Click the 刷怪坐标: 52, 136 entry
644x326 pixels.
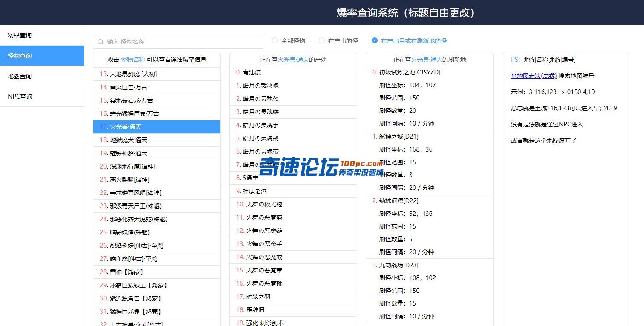(406, 214)
